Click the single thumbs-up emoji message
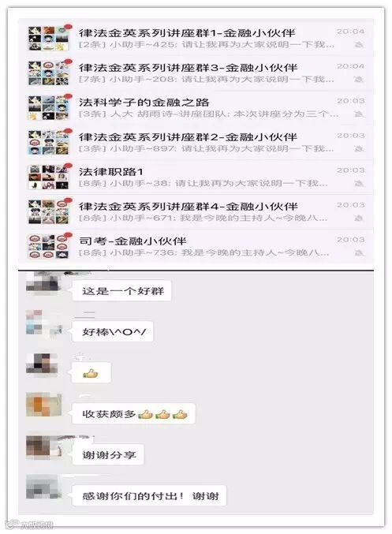 91,373
